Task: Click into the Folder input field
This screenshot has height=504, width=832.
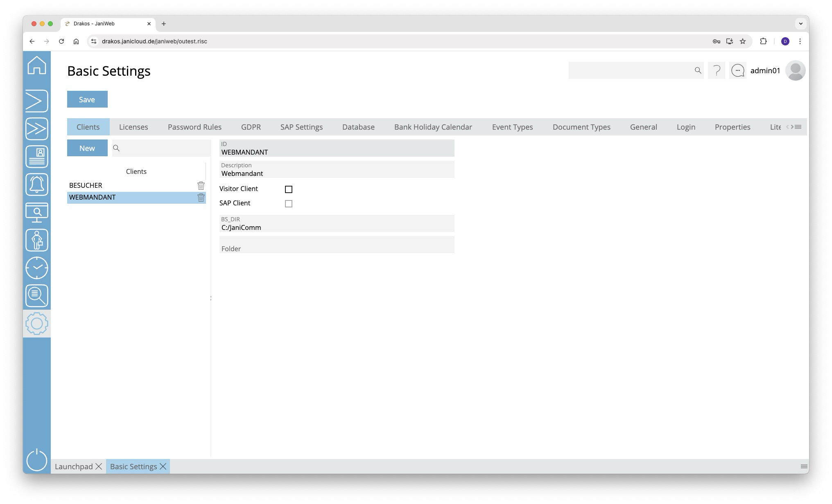Action: point(337,245)
